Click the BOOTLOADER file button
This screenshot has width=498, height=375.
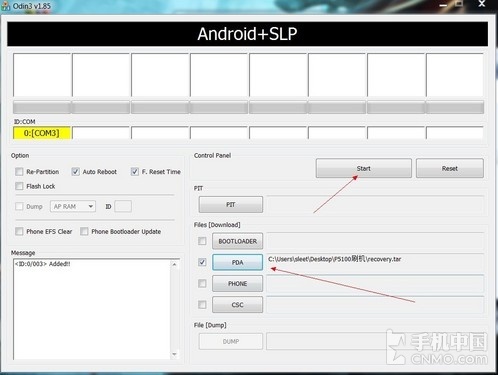click(x=237, y=241)
